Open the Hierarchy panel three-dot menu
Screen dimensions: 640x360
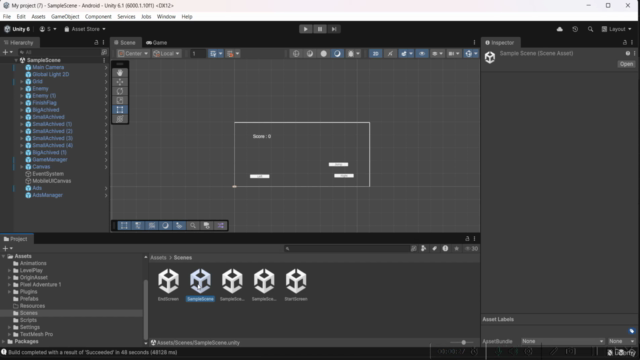[x=103, y=42]
